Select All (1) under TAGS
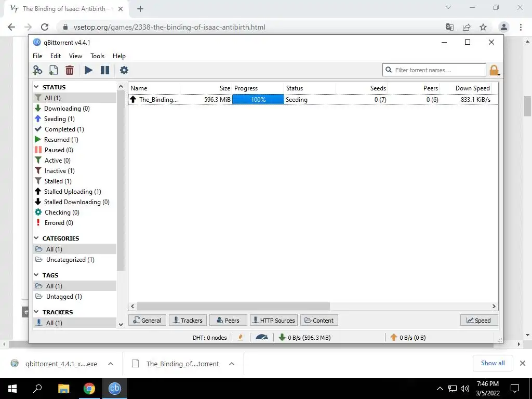Viewport: 532px width, 399px height. 75,286
